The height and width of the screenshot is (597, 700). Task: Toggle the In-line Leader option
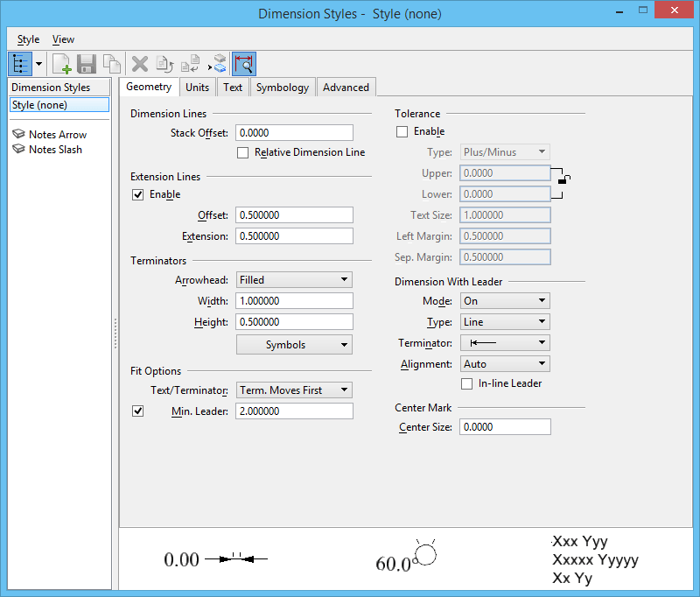(469, 383)
